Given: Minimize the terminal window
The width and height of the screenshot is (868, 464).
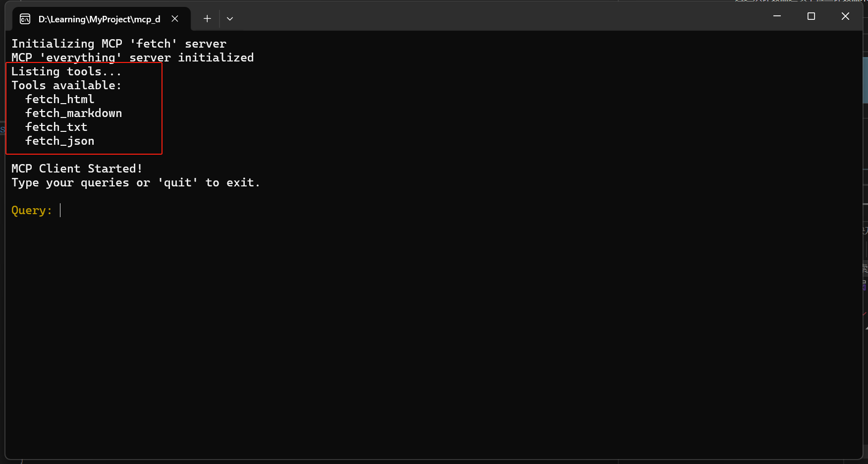Looking at the screenshot, I should pos(777,16).
